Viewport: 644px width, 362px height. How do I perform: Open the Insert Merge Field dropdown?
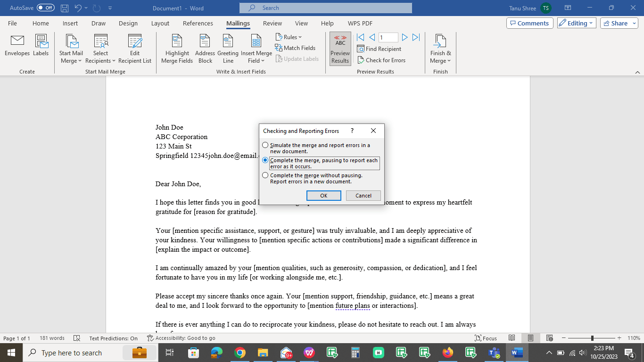pyautogui.click(x=256, y=49)
